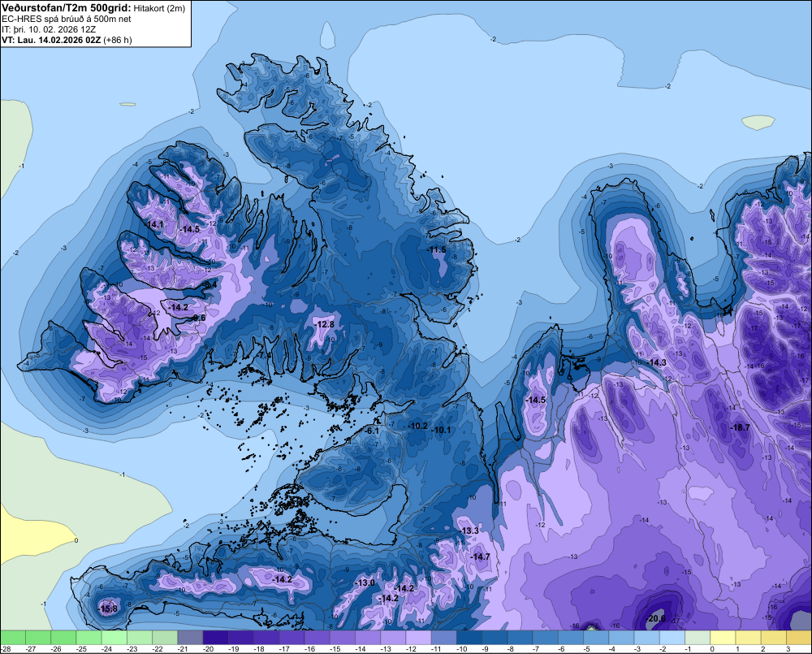Select the legend swatch between -5 and -4
The height and width of the screenshot is (654, 812).
coord(596,637)
